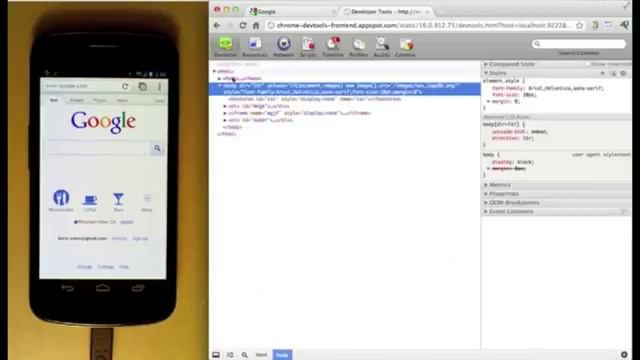Activate the inspect element magnifier

tap(244, 355)
